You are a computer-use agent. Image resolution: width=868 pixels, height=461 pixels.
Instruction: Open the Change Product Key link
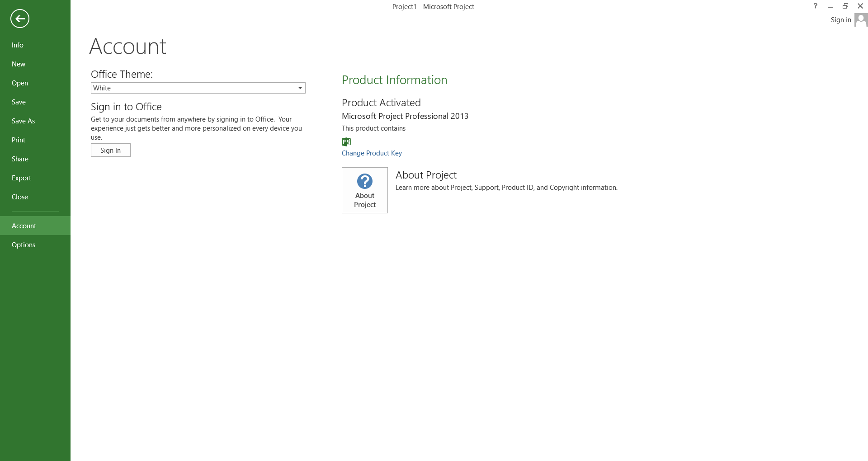coord(372,153)
